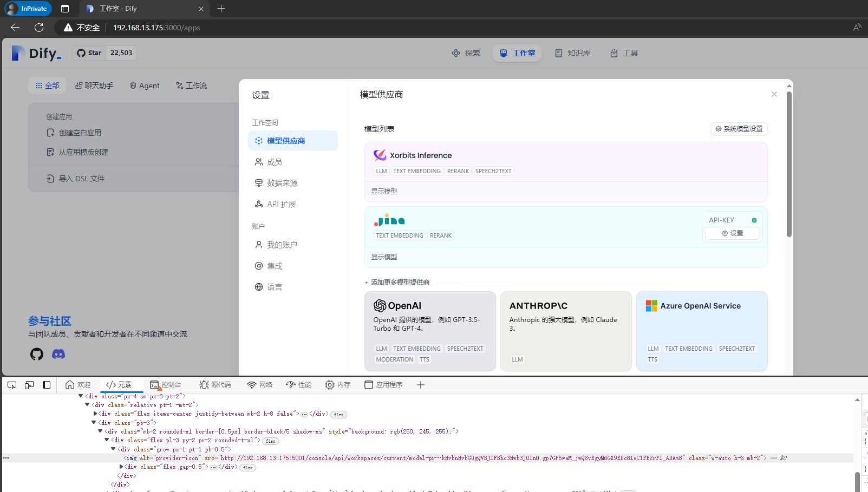Click the Xorbits Inference logo icon
The image size is (868, 492).
[x=380, y=155]
